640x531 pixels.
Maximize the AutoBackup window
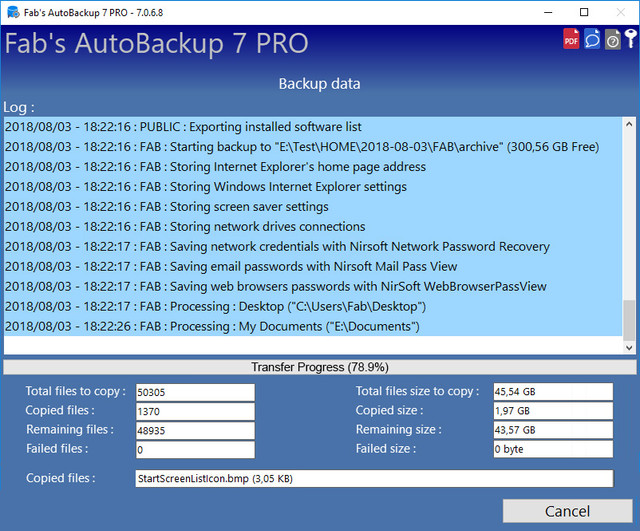[584, 12]
